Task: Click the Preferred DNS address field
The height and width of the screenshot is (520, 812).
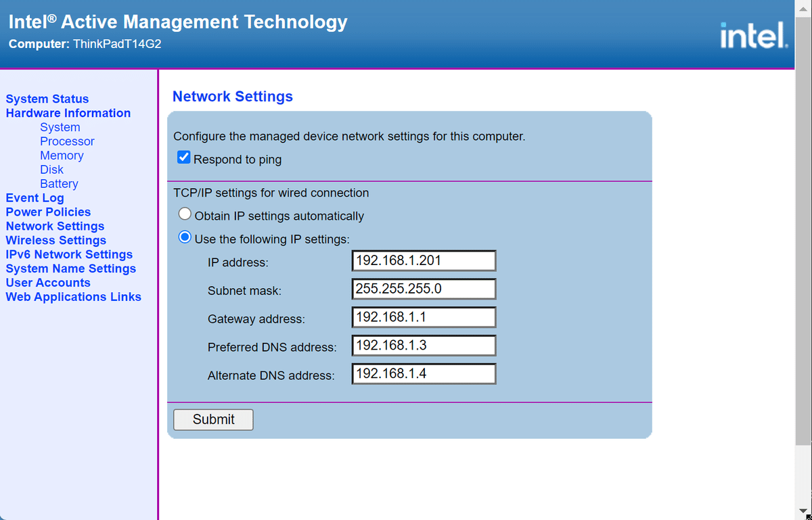Action: tap(424, 346)
